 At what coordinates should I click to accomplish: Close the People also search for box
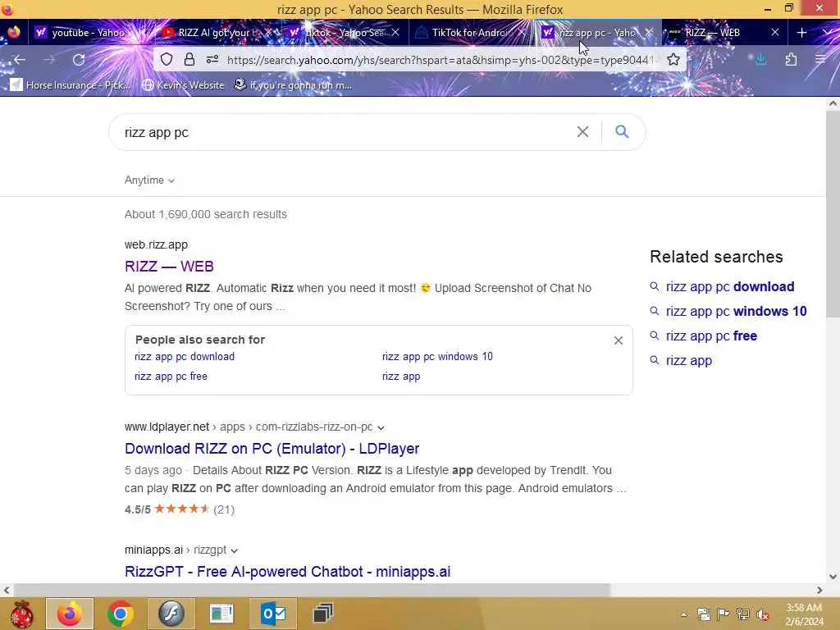pos(619,340)
